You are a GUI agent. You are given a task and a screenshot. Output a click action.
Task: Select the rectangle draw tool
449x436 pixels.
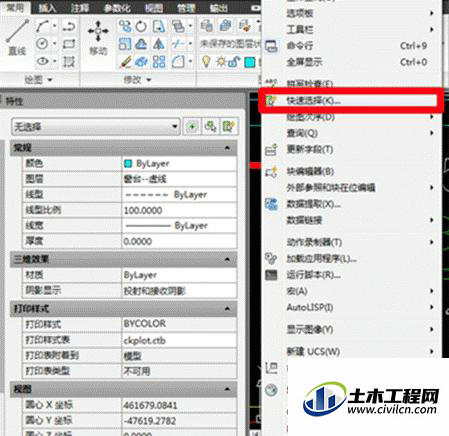69,44
